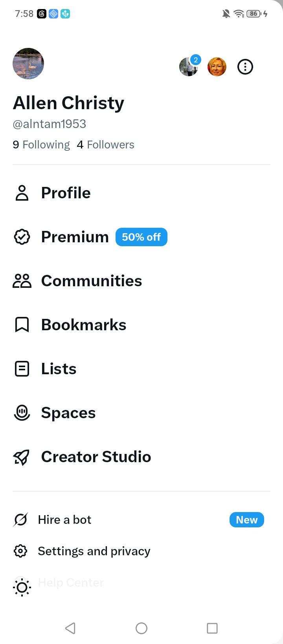The image size is (283, 644).
Task: Open the Profile person icon
Action: (x=22, y=193)
